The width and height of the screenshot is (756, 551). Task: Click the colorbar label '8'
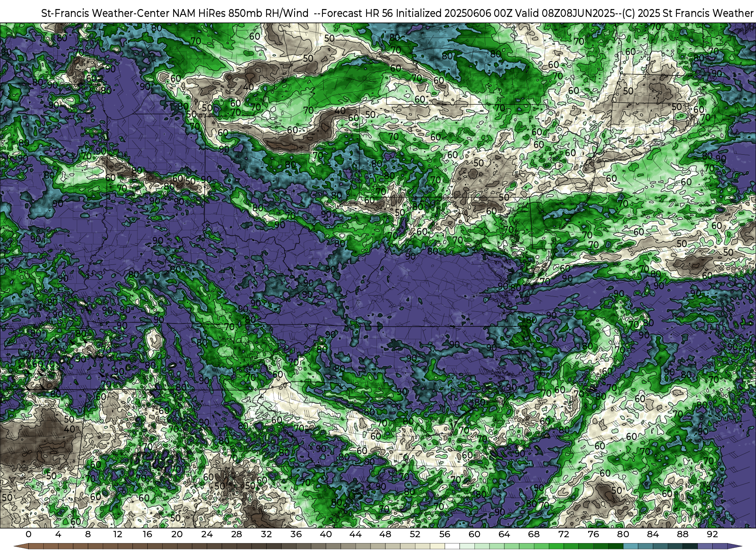click(x=88, y=534)
